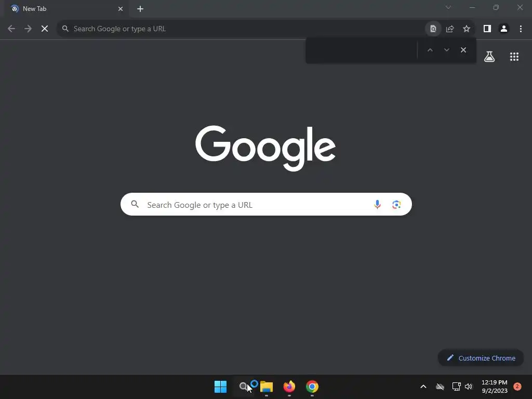
Task: Open File Explorer from taskbar
Action: point(267,387)
